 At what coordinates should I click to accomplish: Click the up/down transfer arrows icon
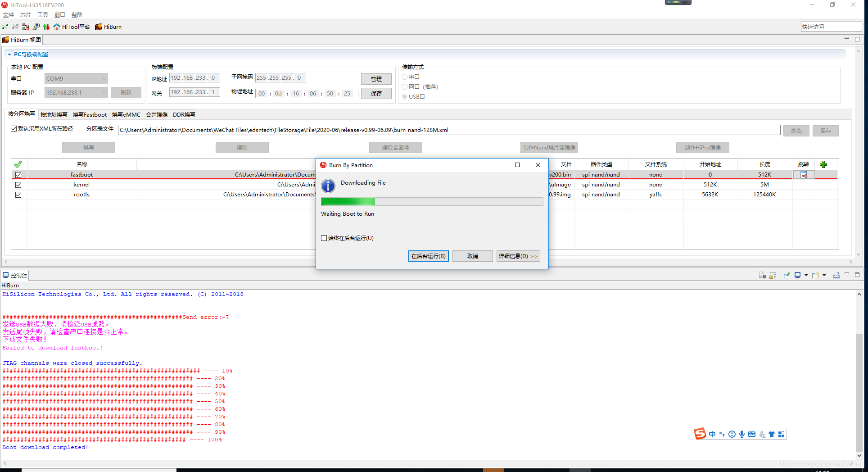click(46, 27)
